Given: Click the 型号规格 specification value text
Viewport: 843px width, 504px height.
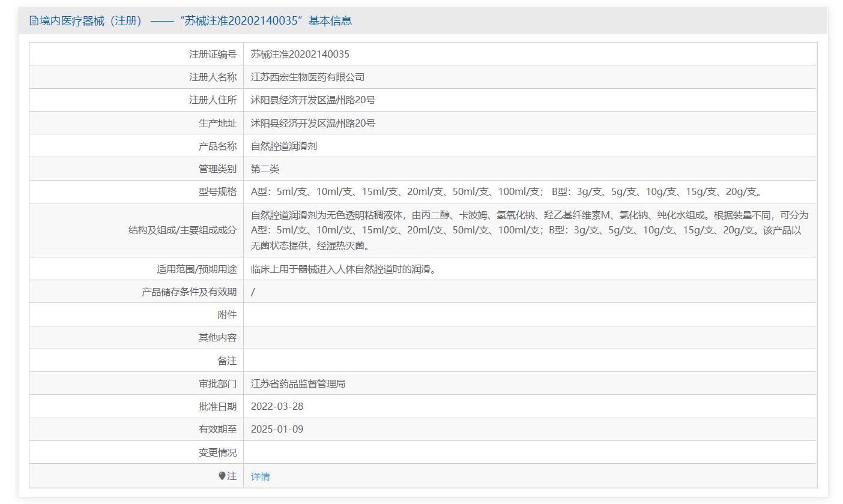Looking at the screenshot, I should click(x=508, y=191).
